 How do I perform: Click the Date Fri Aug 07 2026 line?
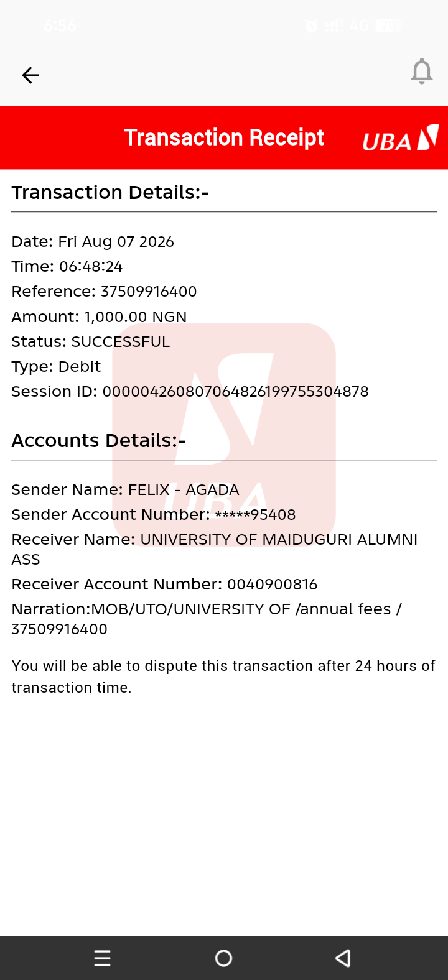93,242
